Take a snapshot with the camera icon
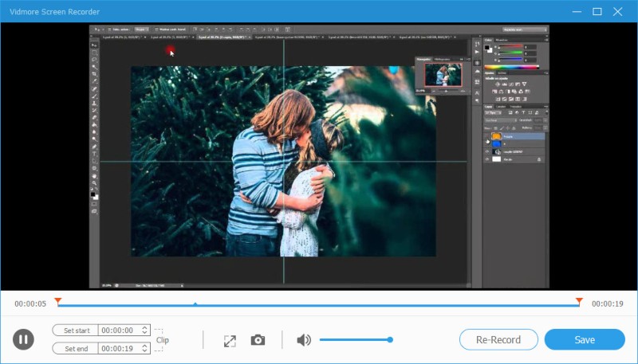 [x=258, y=340]
